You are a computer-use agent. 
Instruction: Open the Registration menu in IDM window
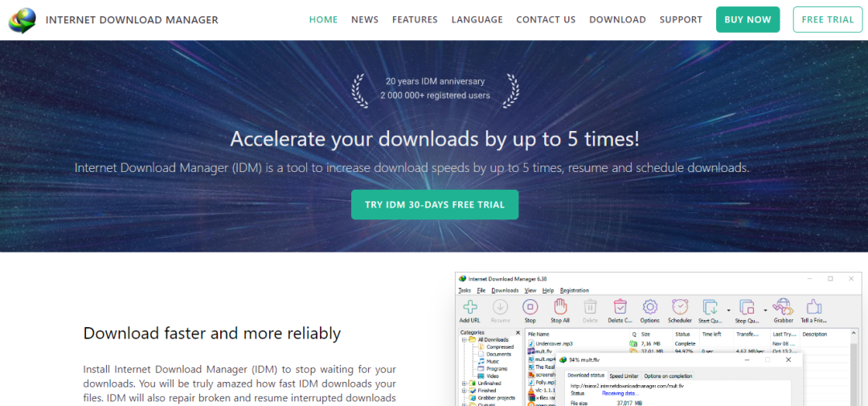[x=574, y=290]
